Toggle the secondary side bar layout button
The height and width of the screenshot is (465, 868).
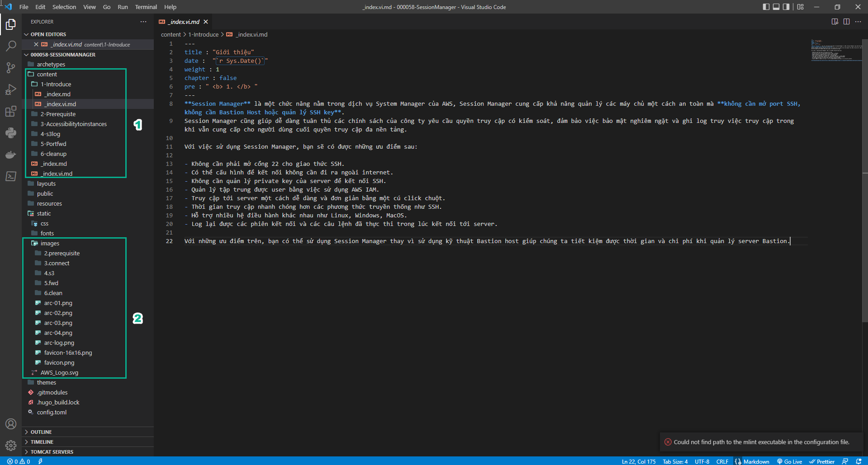tap(786, 7)
